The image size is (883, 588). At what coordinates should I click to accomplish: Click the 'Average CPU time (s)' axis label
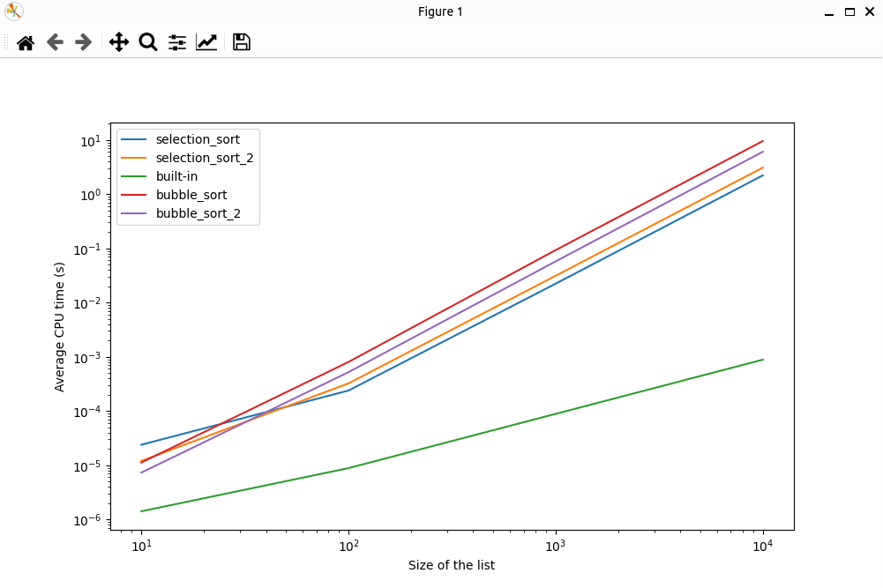pos(60,327)
